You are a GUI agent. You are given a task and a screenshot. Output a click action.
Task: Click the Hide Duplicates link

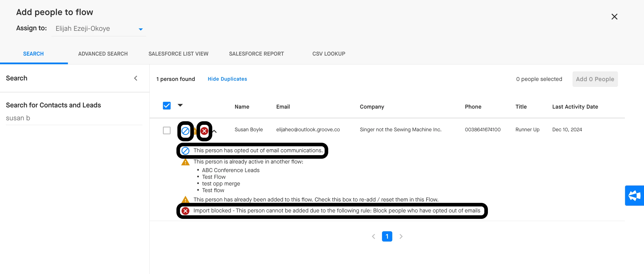[x=227, y=79]
